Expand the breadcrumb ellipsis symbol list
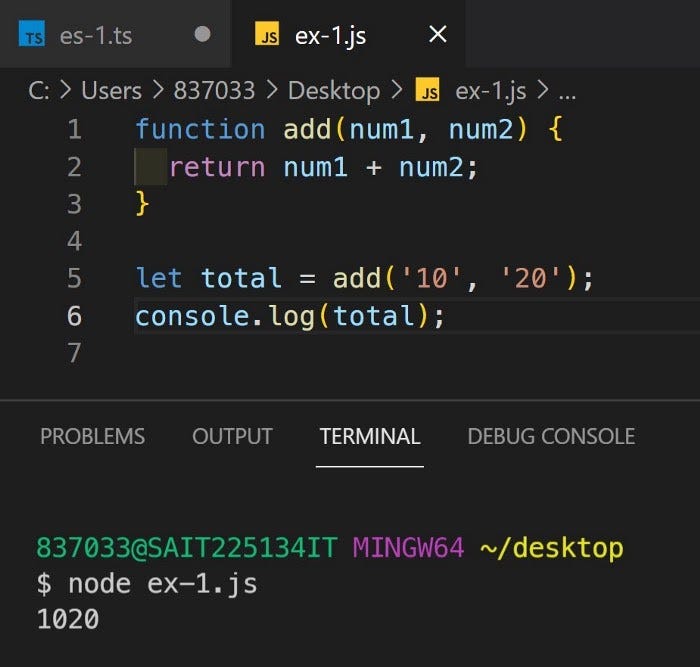Viewport: 700px width, 667px height. click(567, 91)
